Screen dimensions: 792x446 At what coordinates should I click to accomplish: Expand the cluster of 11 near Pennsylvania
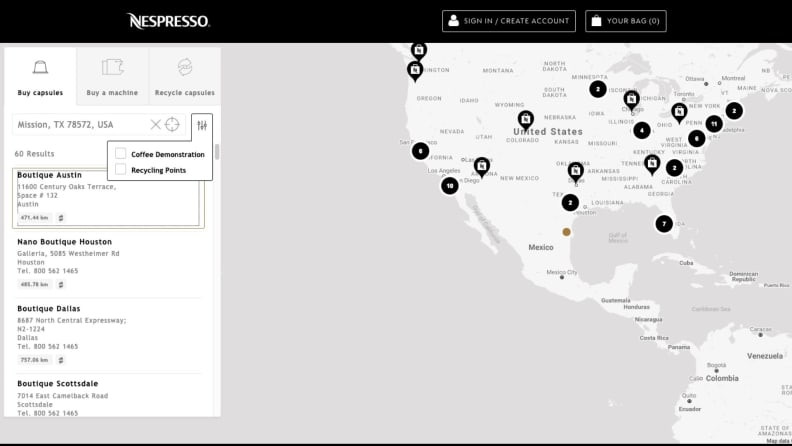tap(714, 124)
